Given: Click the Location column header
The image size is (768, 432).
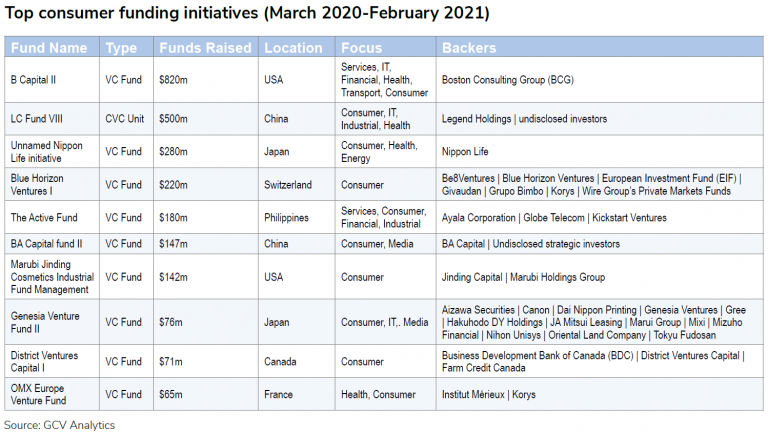Looking at the screenshot, I should pos(293,48).
